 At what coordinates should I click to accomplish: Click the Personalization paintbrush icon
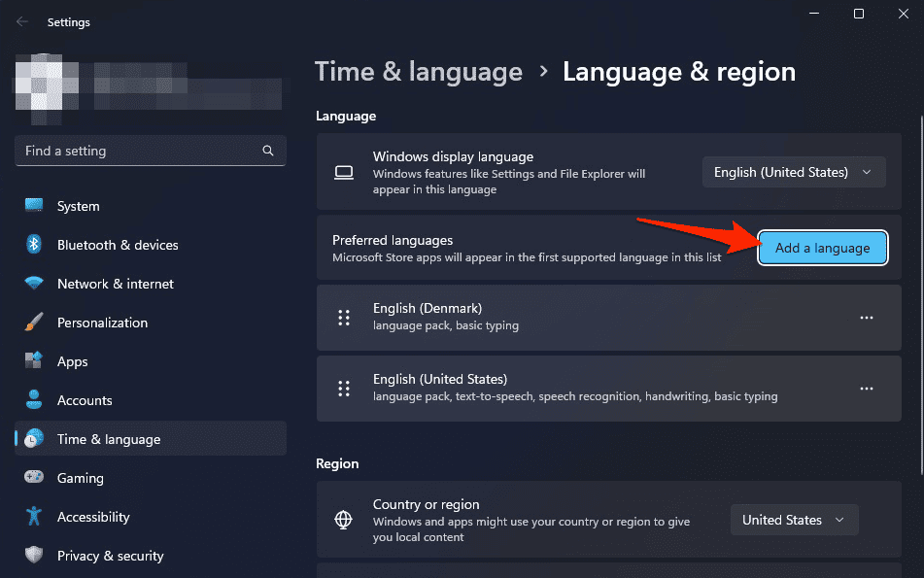[34, 323]
